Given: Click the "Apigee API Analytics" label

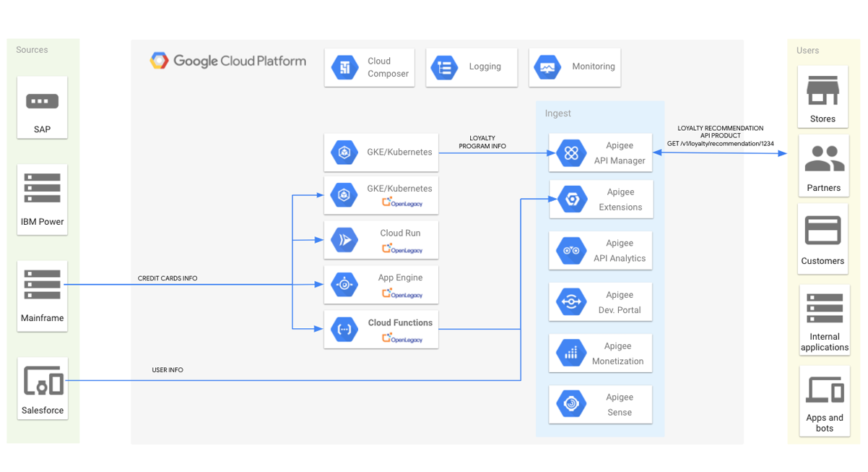Looking at the screenshot, I should point(620,251).
